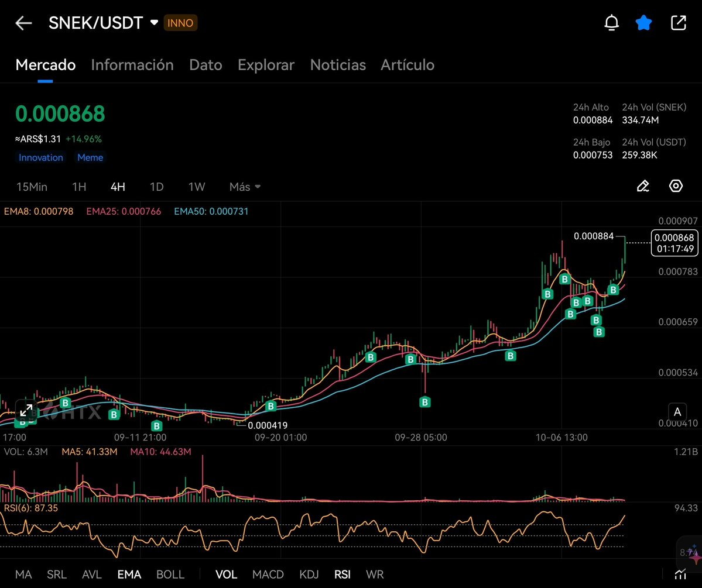This screenshot has width=702, height=588.
Task: Open the Explorar tab
Action: [x=266, y=65]
